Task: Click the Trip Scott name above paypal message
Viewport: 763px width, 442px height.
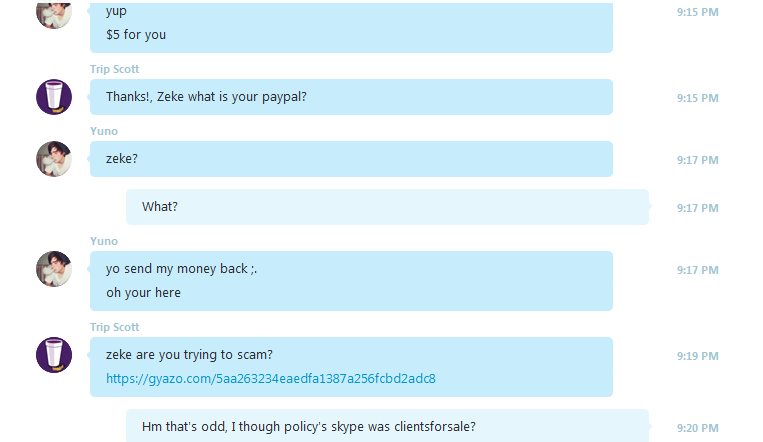Action: (114, 69)
